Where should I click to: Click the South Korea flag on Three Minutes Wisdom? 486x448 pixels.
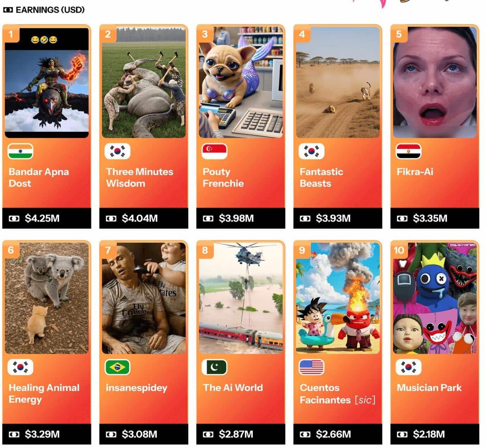click(x=117, y=151)
